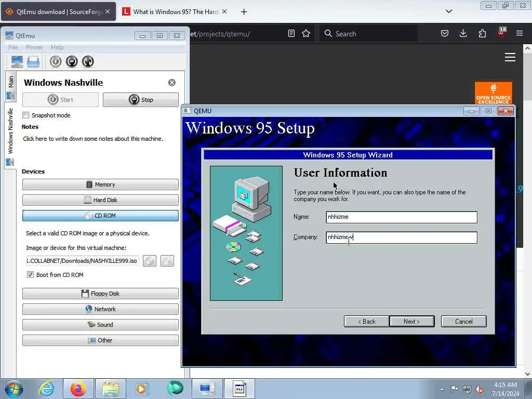Toggle Firefox reader view icon
The width and height of the screenshot is (532, 399).
(x=291, y=33)
